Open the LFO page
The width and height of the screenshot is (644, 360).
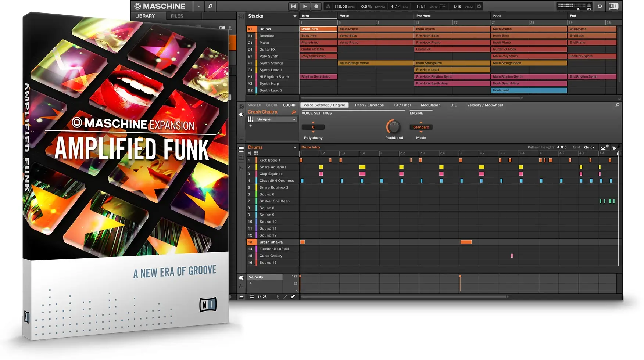point(454,105)
